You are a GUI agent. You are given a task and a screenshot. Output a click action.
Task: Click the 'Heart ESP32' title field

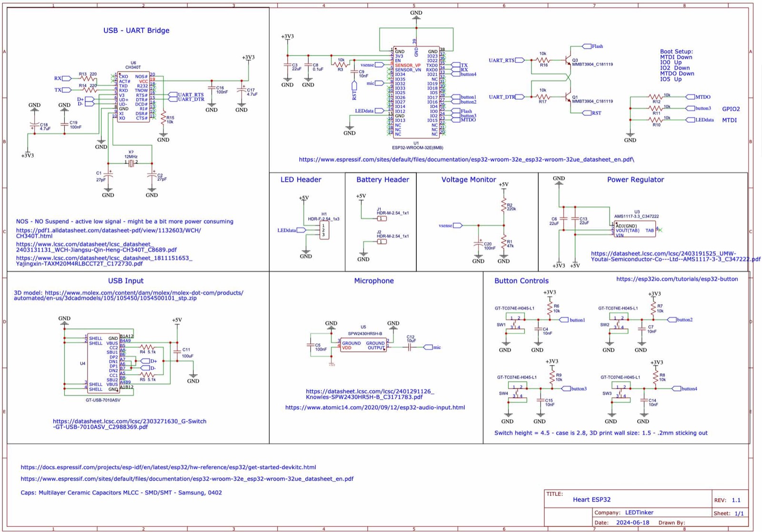click(x=592, y=500)
